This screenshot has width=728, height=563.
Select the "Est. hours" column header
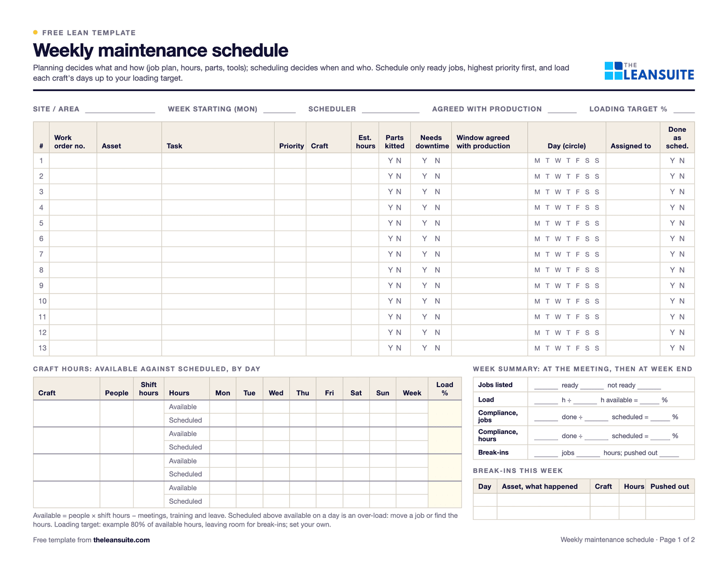pyautogui.click(x=366, y=142)
